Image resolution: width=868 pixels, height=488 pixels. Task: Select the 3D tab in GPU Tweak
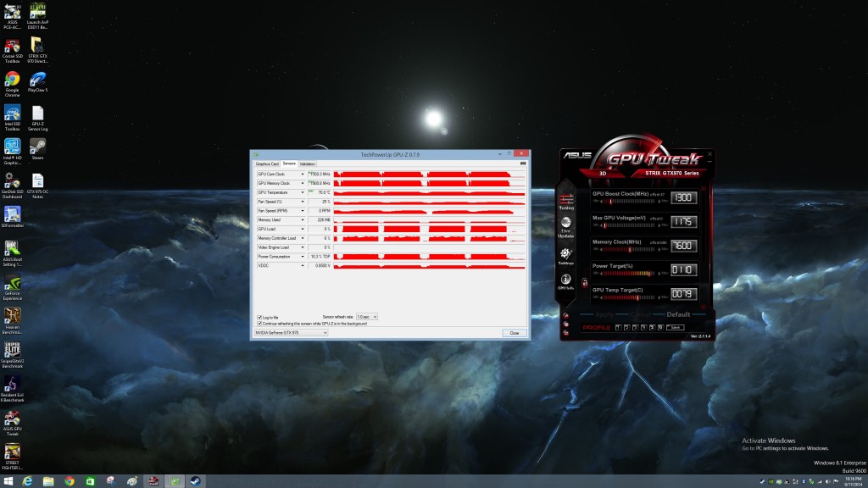(x=603, y=173)
